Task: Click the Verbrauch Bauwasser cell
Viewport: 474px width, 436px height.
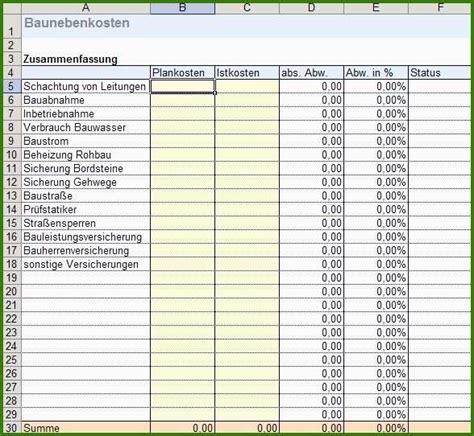Action: point(86,127)
